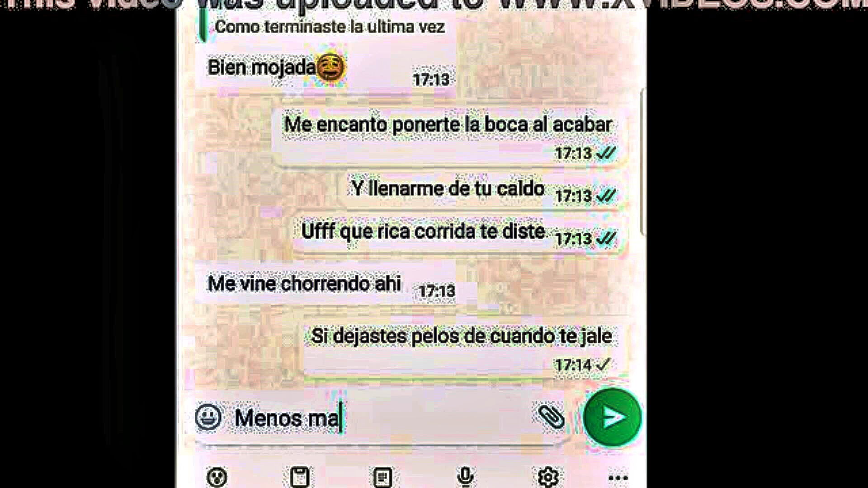This screenshot has height=488, width=868.
Task: Select the received message "Bien mojada"
Action: 325,69
